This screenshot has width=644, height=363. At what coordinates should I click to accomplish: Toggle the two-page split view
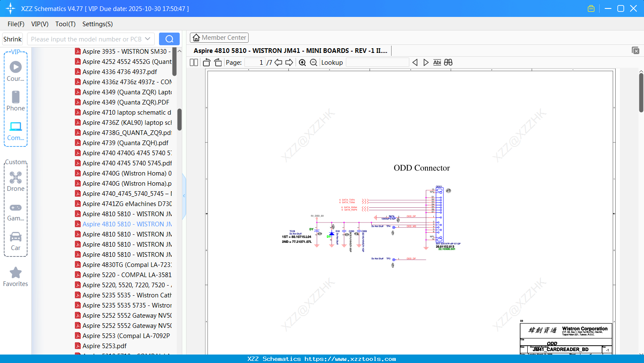click(194, 63)
